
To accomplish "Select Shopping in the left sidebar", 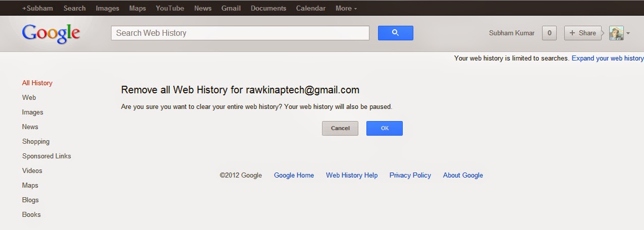I will click(36, 141).
